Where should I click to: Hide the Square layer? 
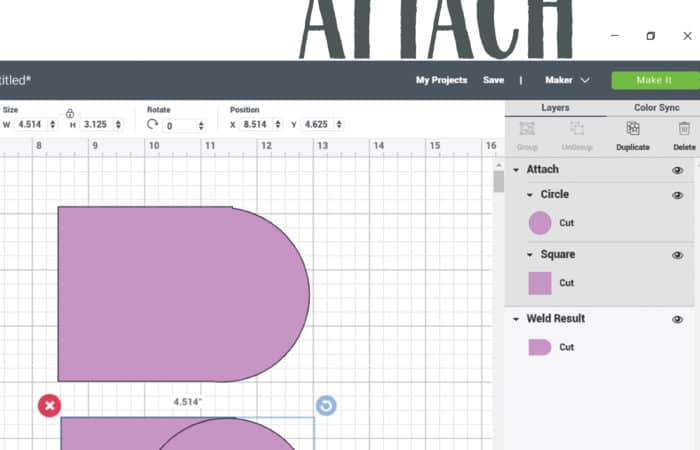click(678, 255)
